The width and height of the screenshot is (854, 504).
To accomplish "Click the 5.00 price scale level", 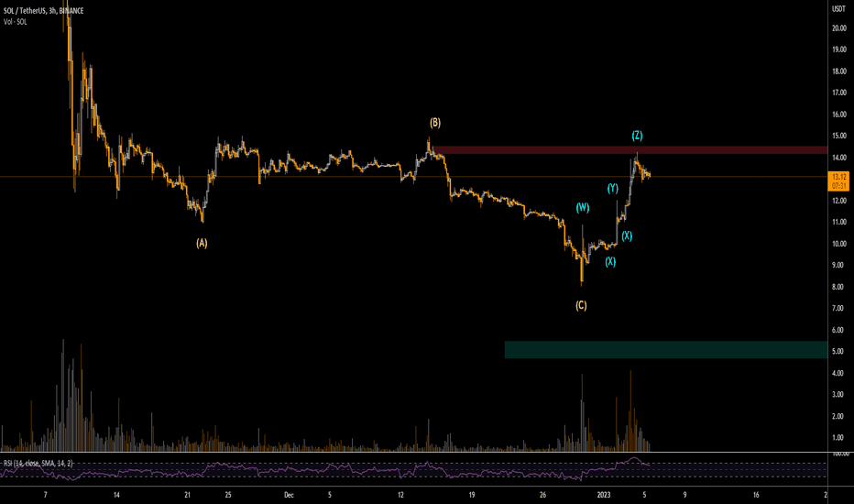I will pyautogui.click(x=838, y=352).
